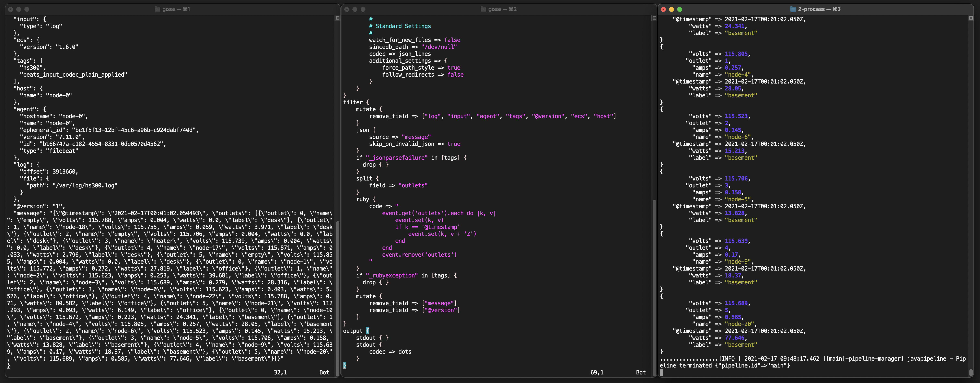Click folder proxy icon in gose ⌘2 title
Screen dimensions: 980x383
483,9
